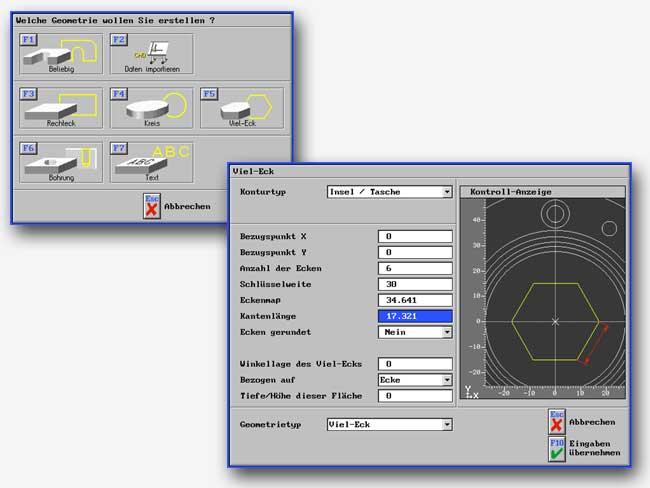Click the Winkellage des Viel-Ecks field
The width and height of the screenshot is (650, 488).
(415, 364)
